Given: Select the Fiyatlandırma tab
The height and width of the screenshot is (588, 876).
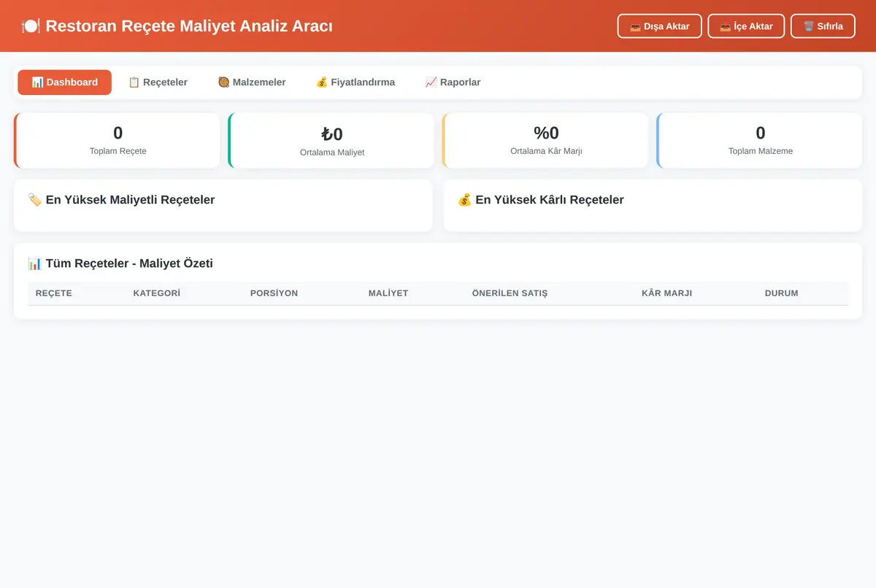Looking at the screenshot, I should coord(356,82).
